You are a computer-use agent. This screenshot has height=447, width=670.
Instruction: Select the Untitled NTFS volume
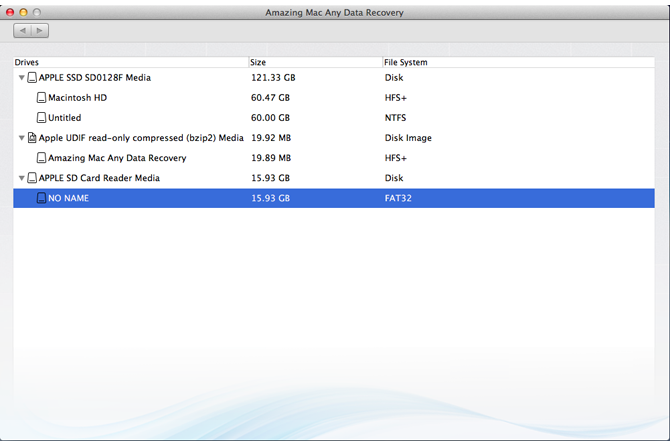tap(334, 118)
